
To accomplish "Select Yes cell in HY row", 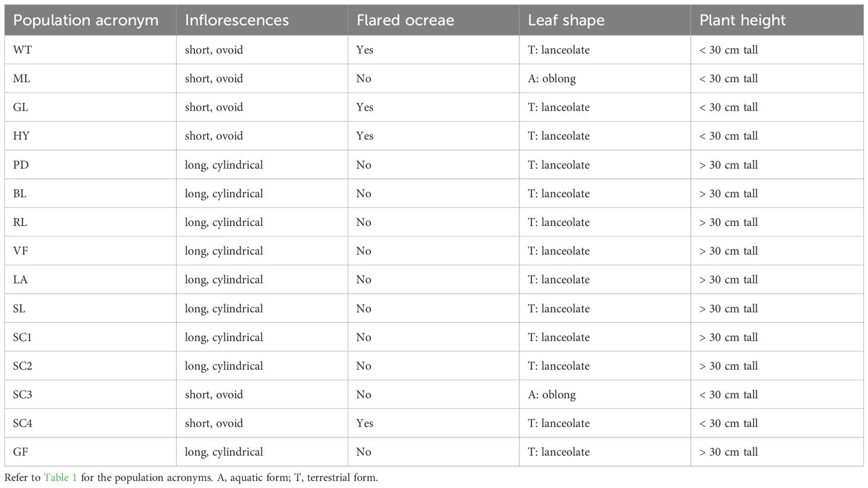I will [433, 136].
